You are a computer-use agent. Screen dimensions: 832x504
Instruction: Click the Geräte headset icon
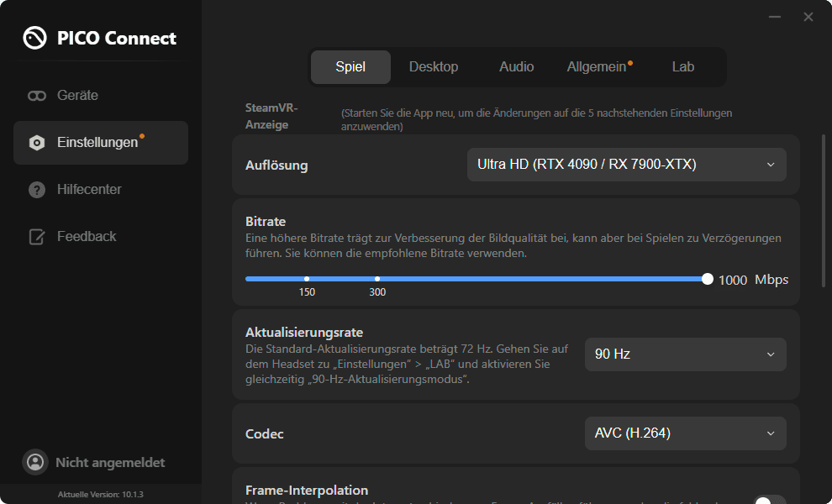click(37, 96)
